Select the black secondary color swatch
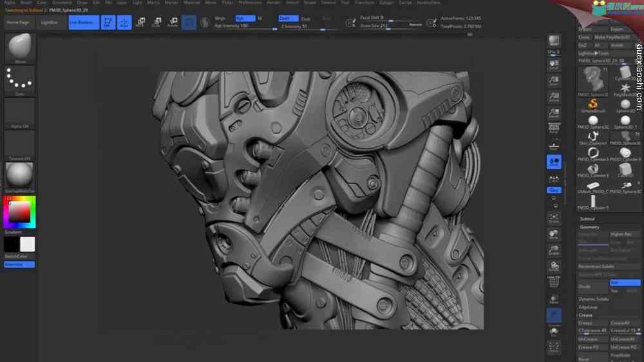The image size is (644, 362). click(x=12, y=244)
